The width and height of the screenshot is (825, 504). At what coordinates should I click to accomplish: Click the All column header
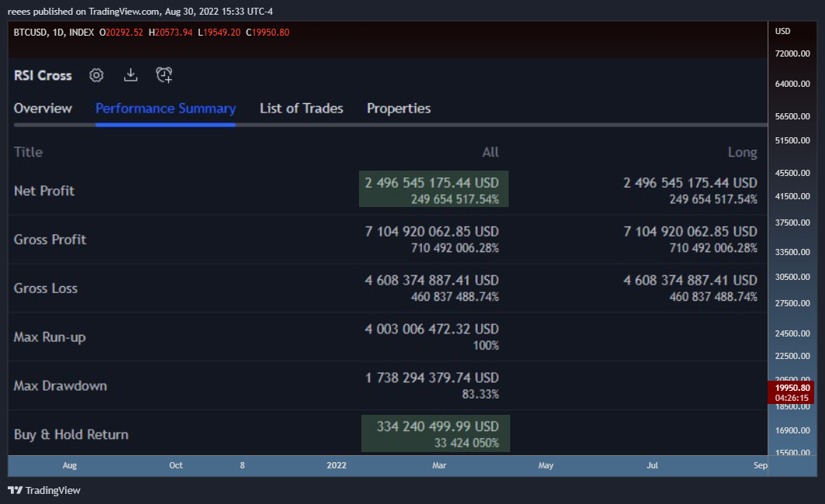(x=490, y=152)
